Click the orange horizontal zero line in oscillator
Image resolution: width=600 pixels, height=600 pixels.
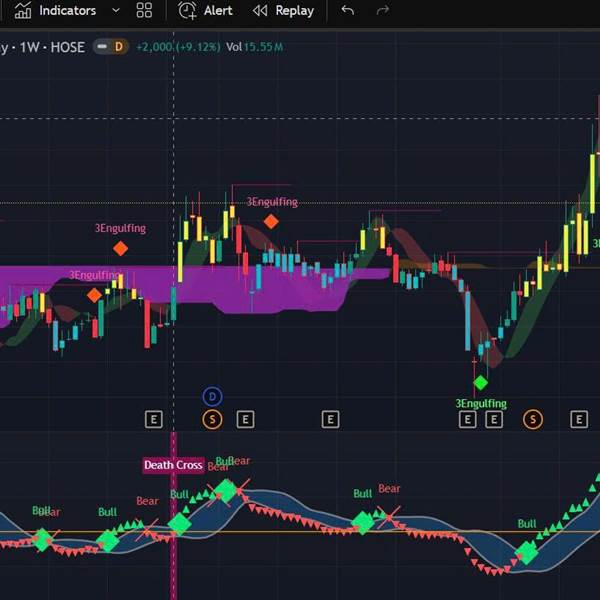300,532
